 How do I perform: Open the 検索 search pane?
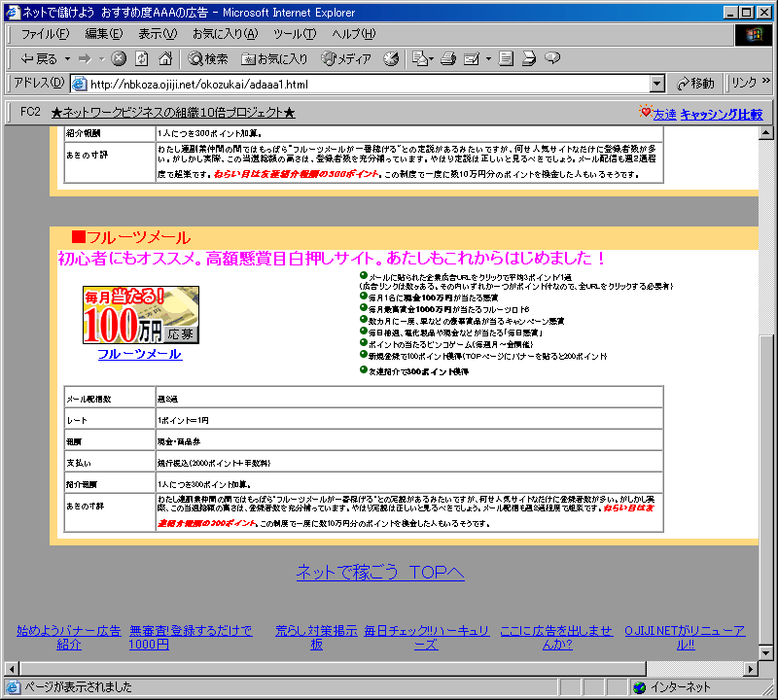click(207, 59)
